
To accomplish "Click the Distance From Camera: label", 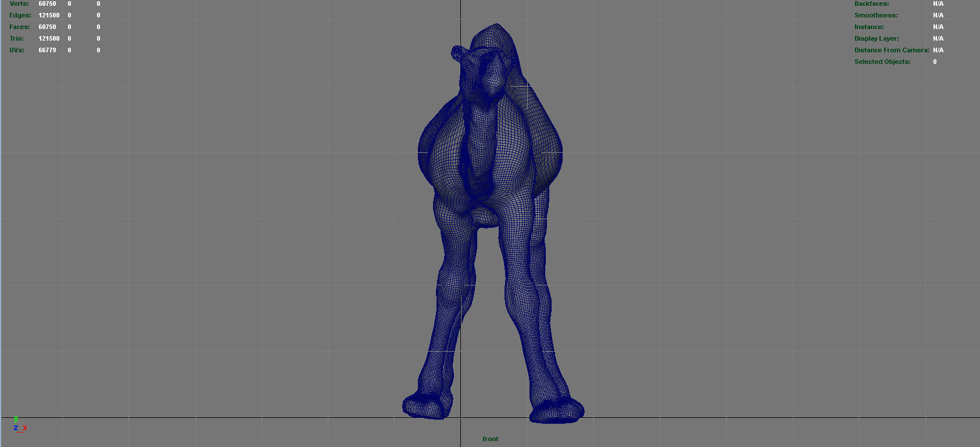I will coord(892,50).
